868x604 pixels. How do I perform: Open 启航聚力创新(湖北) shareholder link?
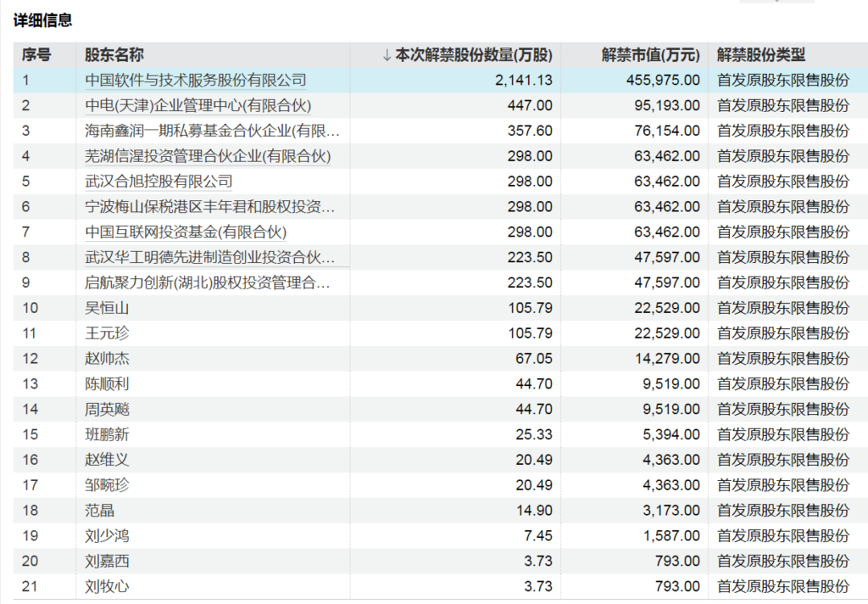pos(207,283)
